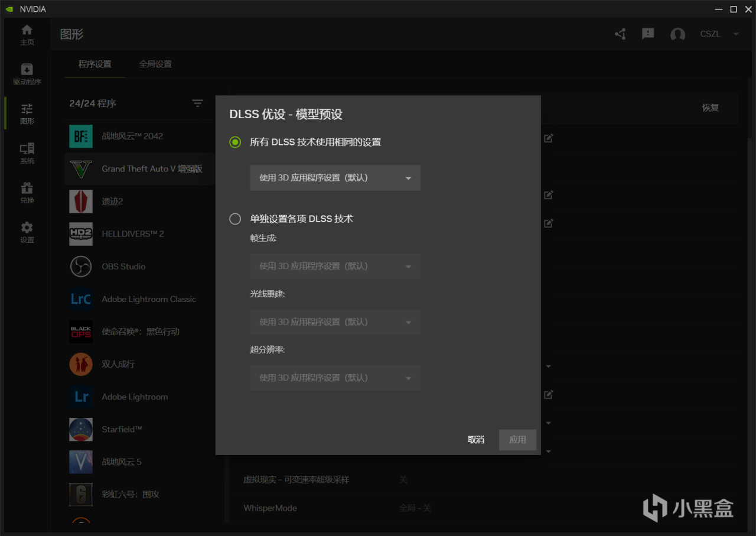Switch to the 全局设置 tab
756x536 pixels.
pyautogui.click(x=155, y=64)
